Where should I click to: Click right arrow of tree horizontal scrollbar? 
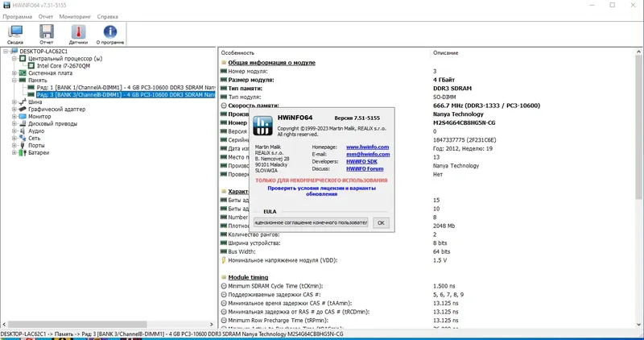(212, 325)
